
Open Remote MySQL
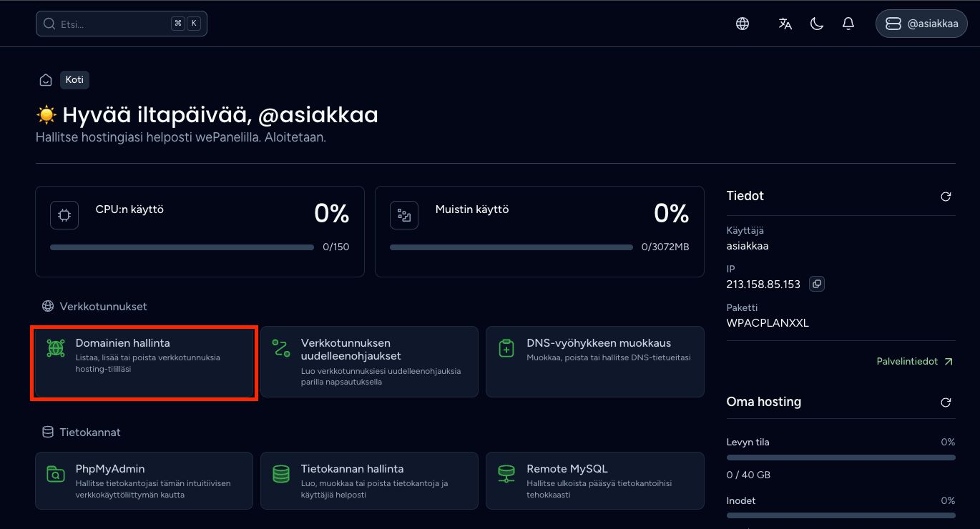tap(595, 480)
